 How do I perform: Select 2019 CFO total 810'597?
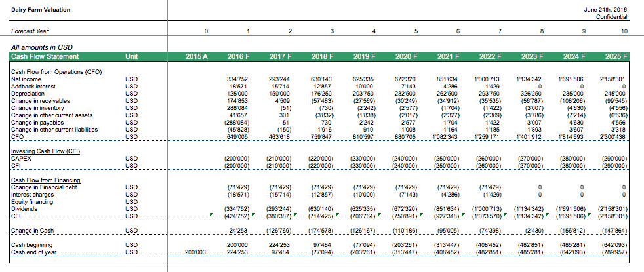(363, 136)
